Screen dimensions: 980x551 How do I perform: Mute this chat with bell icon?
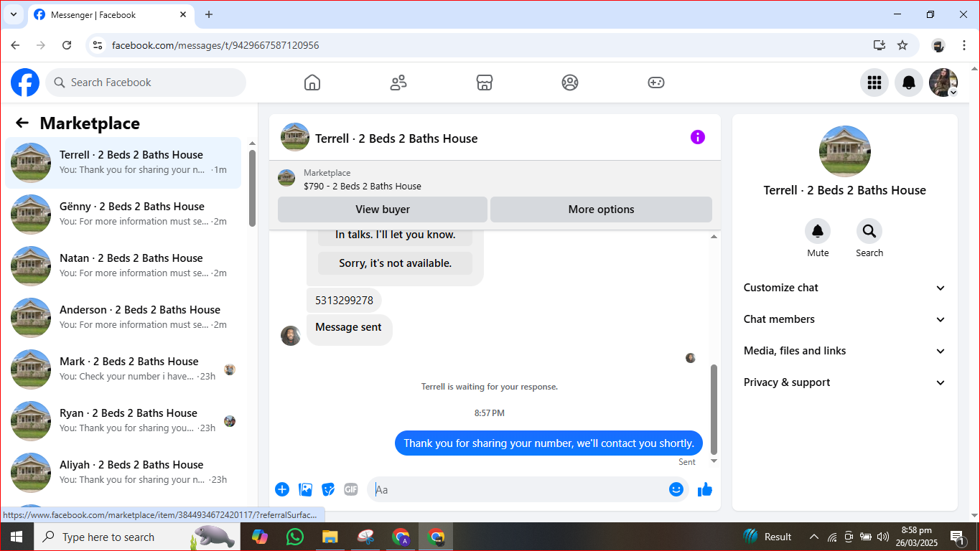click(818, 231)
